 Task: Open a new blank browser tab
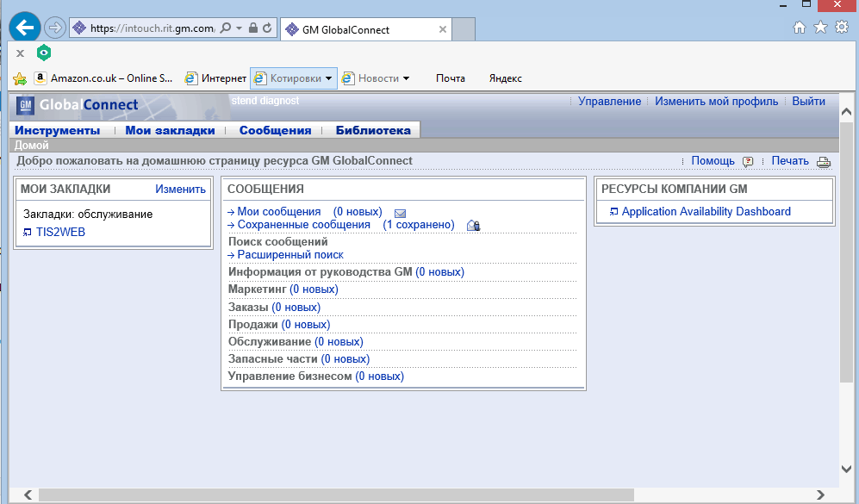pos(464,29)
